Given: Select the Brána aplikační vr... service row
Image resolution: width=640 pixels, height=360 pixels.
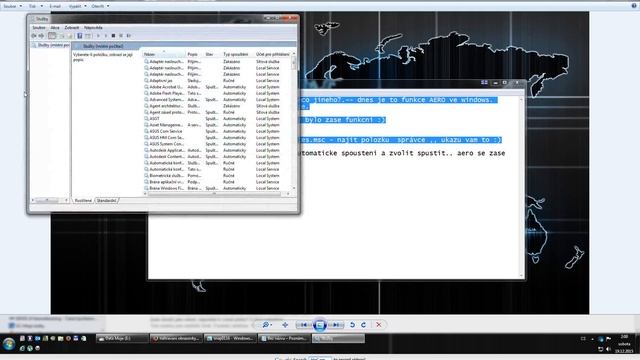Looking at the screenshot, I should point(217,182).
